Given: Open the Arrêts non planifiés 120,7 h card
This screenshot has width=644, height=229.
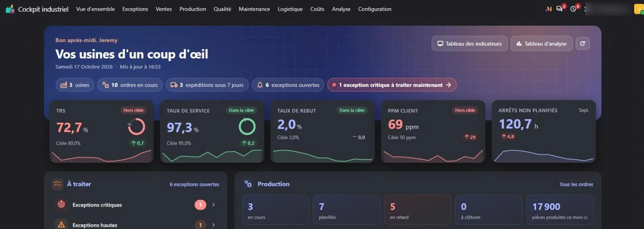Looking at the screenshot, I should (544, 131).
